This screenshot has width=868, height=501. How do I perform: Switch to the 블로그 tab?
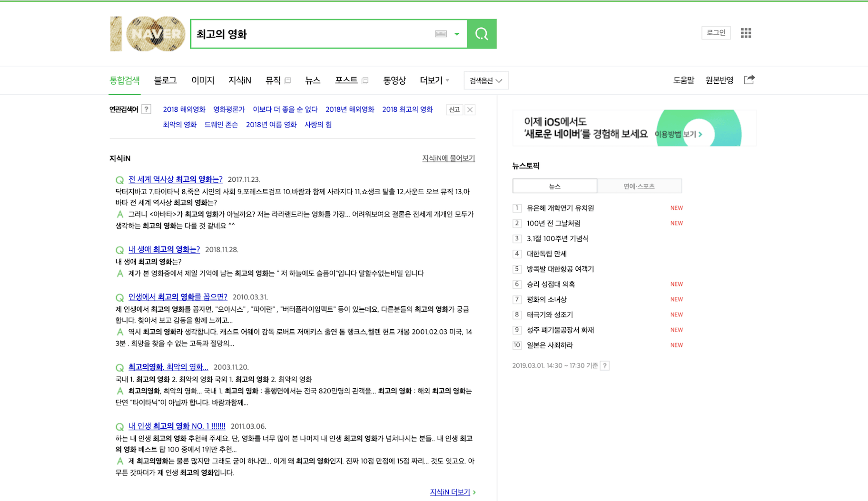[x=165, y=80]
